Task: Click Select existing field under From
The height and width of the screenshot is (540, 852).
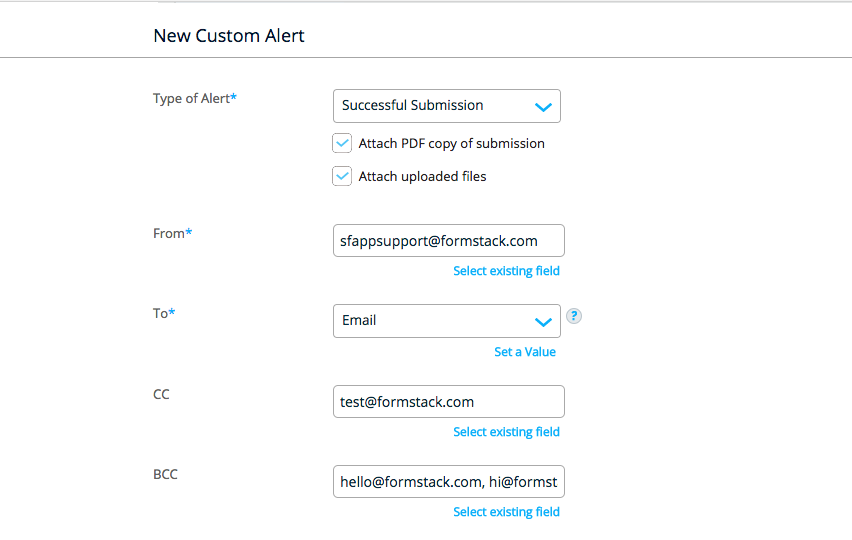Action: (x=506, y=271)
